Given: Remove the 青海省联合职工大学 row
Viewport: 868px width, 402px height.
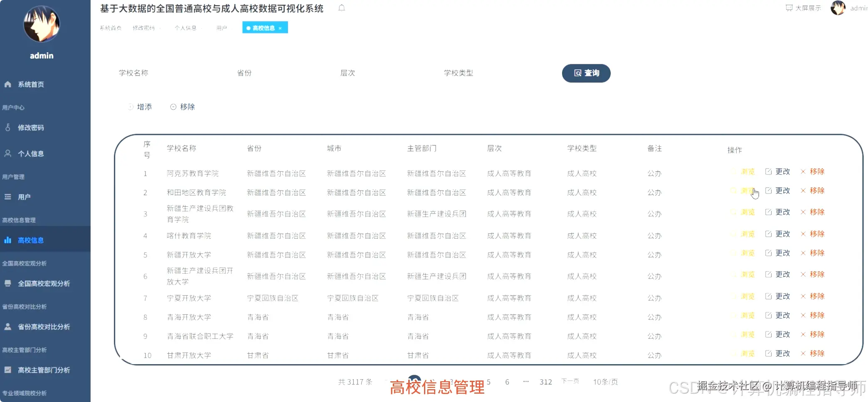Looking at the screenshot, I should point(813,334).
